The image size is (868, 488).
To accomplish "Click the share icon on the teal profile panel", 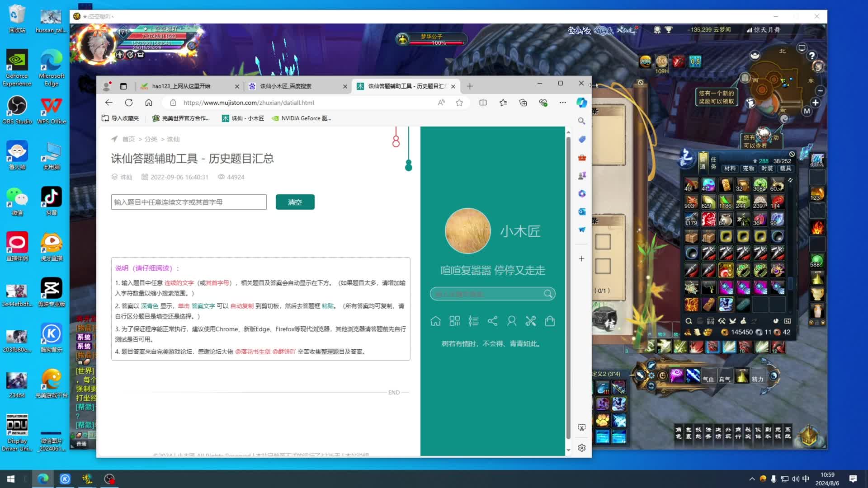I will [492, 321].
